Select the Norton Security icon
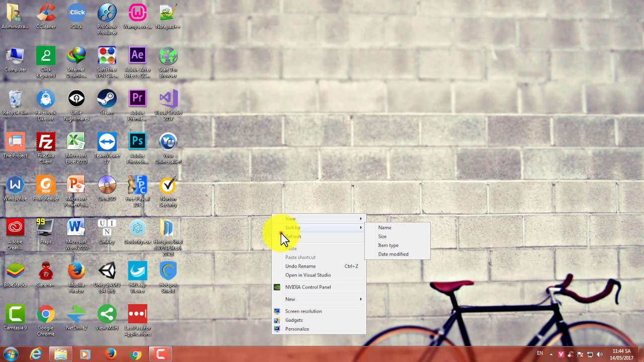 168,192
